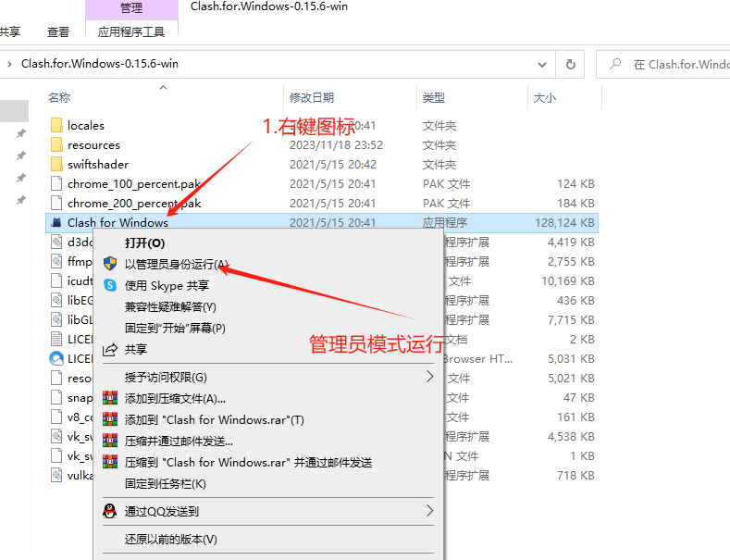730x560 pixels.
Task: Click the admin shield icon in the context menu
Action: coord(110,264)
